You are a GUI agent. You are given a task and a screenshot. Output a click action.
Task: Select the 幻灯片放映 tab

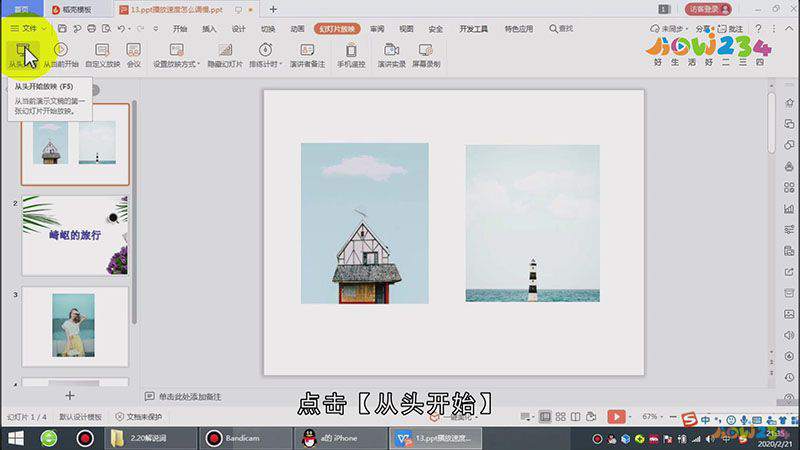pyautogui.click(x=337, y=29)
